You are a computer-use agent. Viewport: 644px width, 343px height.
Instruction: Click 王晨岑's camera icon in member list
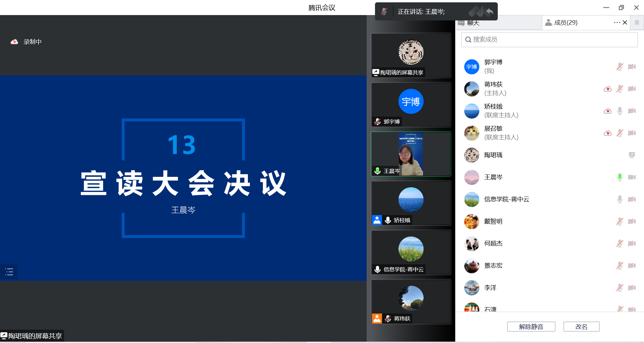[632, 177]
